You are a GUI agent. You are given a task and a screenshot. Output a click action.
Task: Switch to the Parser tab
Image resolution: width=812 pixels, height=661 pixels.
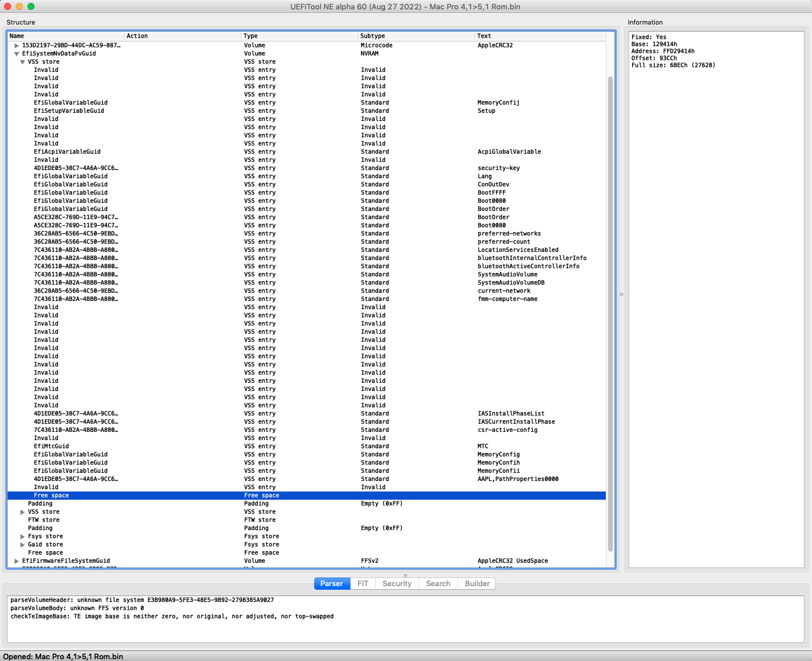click(x=332, y=583)
